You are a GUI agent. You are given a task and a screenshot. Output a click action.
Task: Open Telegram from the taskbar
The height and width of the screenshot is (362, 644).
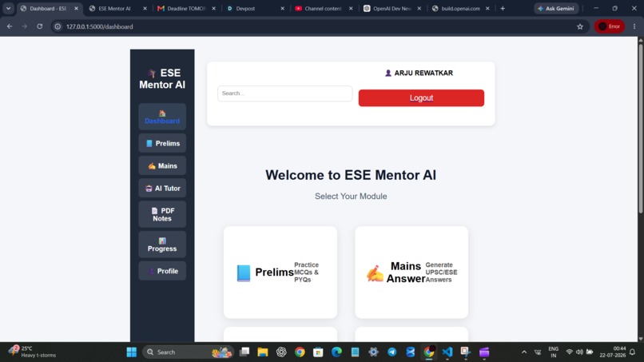tap(392, 352)
